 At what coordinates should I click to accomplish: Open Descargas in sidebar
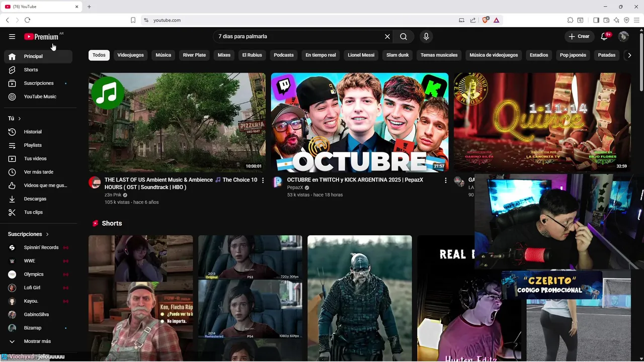(38, 199)
